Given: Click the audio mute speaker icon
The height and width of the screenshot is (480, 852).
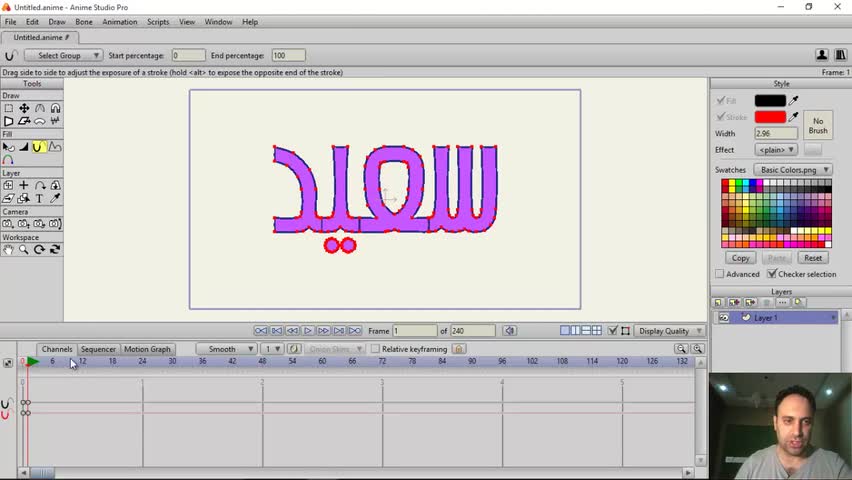Looking at the screenshot, I should [510, 331].
